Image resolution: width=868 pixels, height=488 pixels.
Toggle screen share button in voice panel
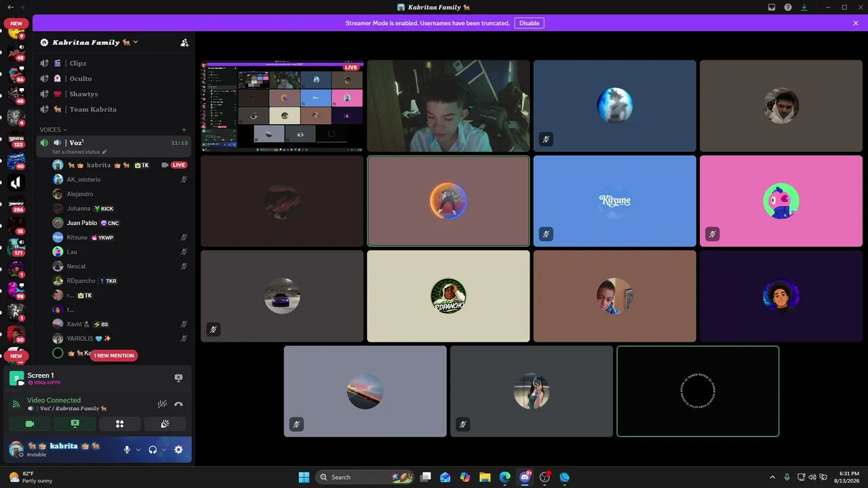click(x=75, y=424)
